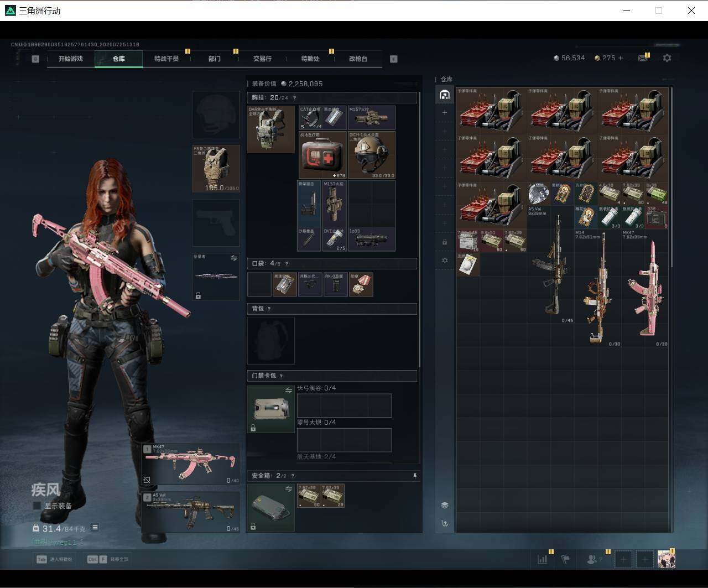
Task: Select the 1p33 scope item
Action: [371, 239]
